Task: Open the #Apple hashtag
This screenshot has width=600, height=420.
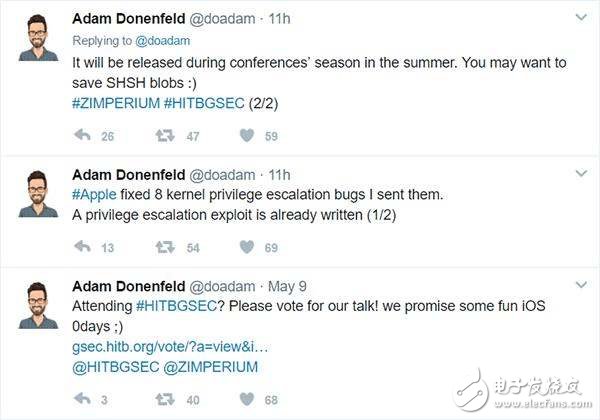Action: tap(95, 192)
